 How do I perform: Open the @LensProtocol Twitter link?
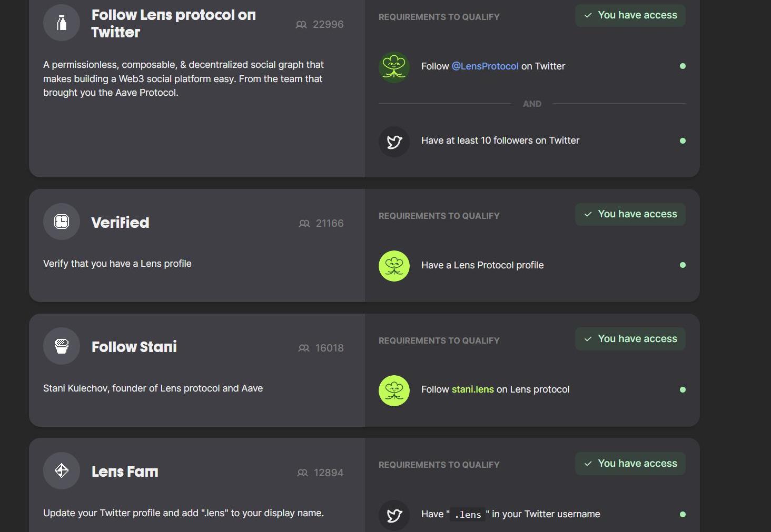click(x=485, y=66)
